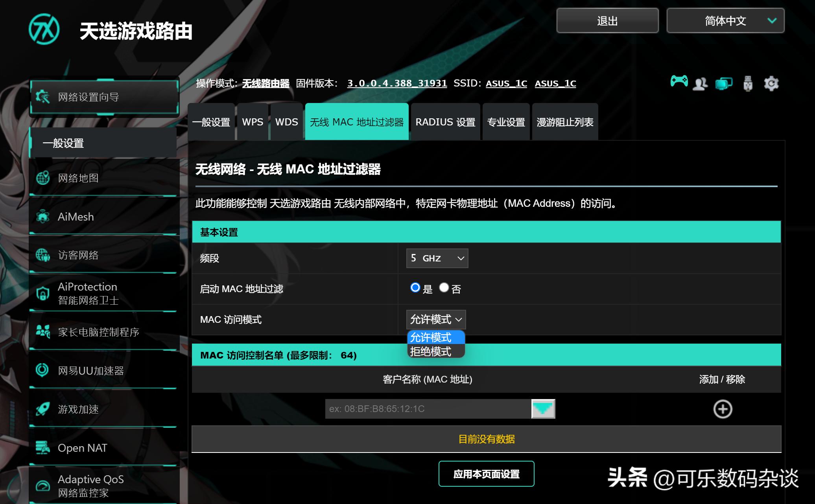
Task: Click the USB device icon in header
Action: click(747, 83)
